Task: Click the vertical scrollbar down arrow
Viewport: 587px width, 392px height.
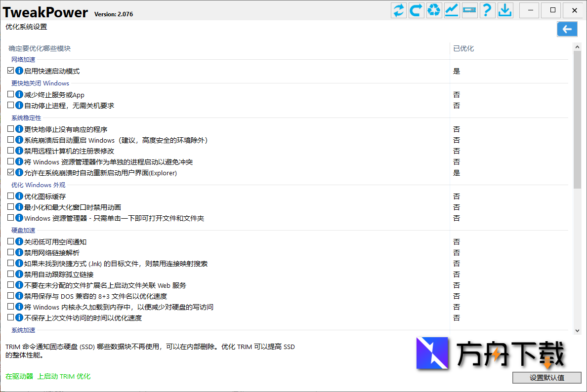Action: (x=577, y=331)
